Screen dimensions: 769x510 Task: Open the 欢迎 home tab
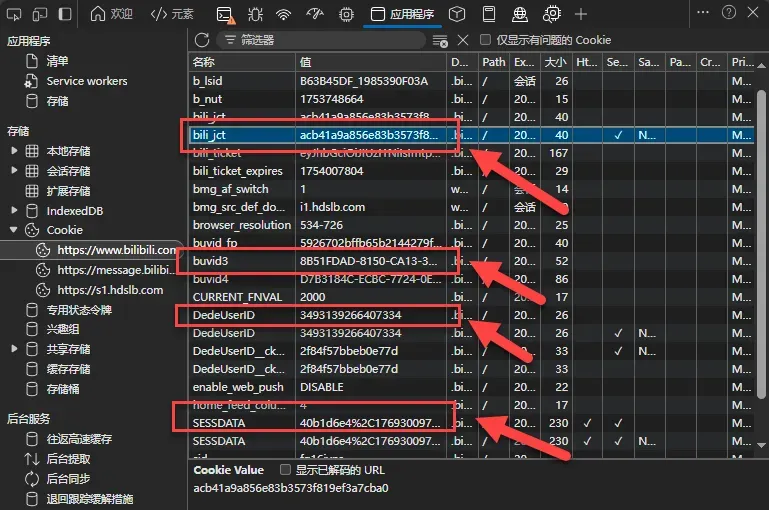point(112,14)
